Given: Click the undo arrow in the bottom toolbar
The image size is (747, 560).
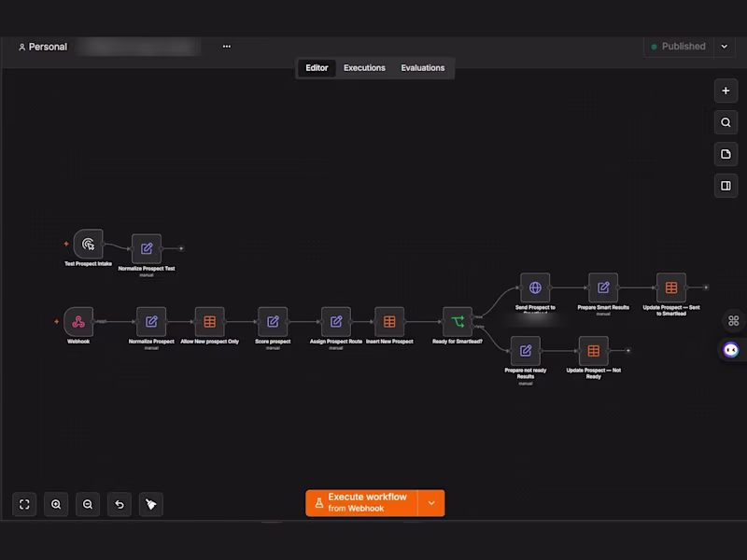Looking at the screenshot, I should (120, 504).
